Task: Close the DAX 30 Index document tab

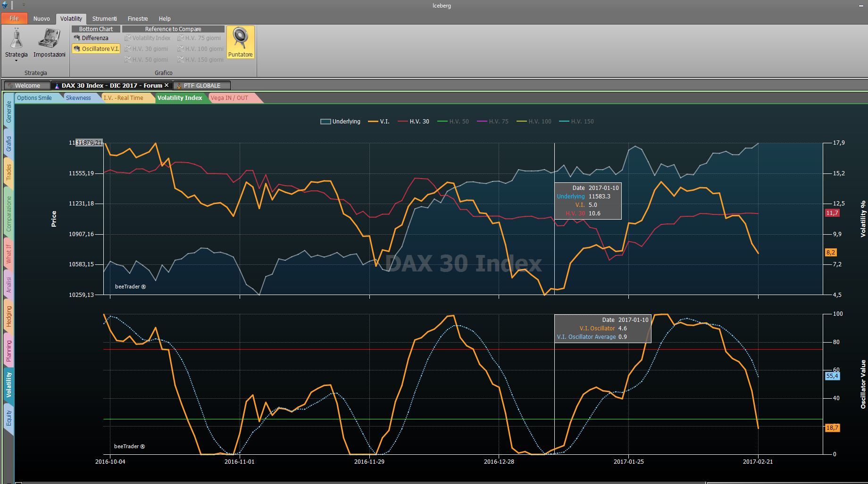Action: [167, 85]
